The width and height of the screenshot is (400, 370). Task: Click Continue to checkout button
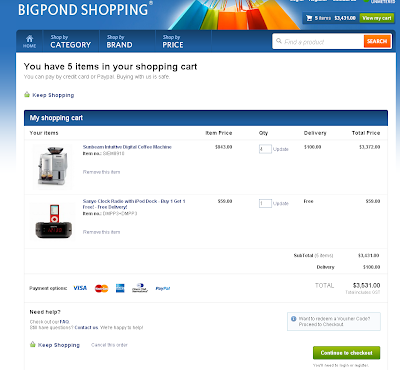click(x=346, y=353)
